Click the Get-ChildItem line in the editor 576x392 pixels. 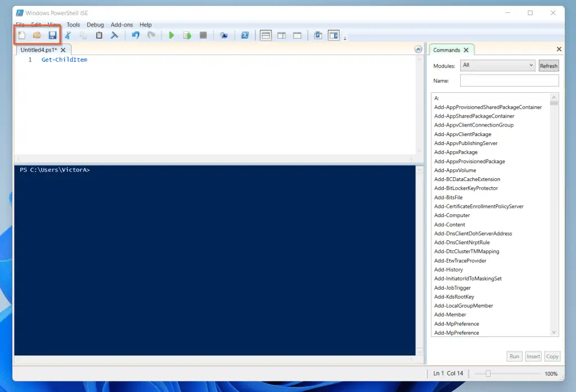(64, 60)
